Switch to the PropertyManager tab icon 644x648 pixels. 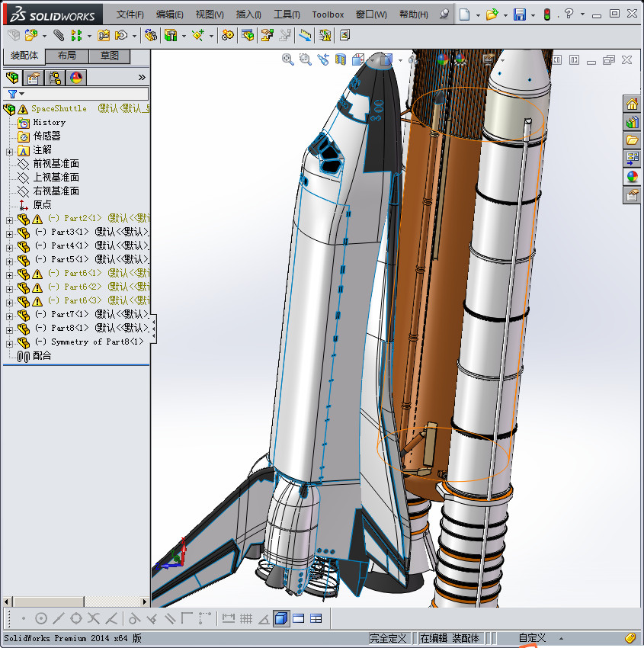pyautogui.click(x=33, y=78)
